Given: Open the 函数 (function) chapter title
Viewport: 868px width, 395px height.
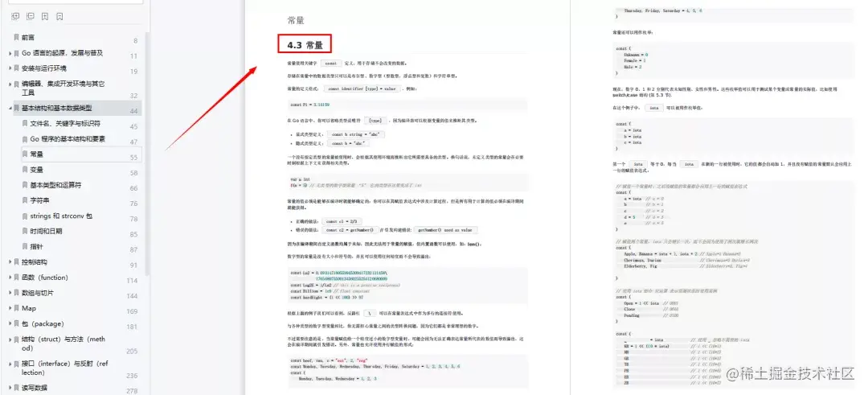Looking at the screenshot, I should pyautogui.click(x=45, y=278).
